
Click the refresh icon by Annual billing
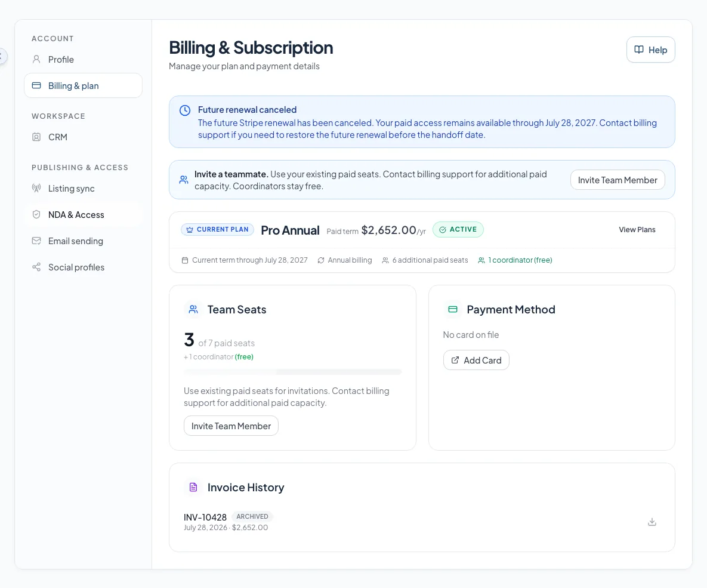[x=321, y=260]
